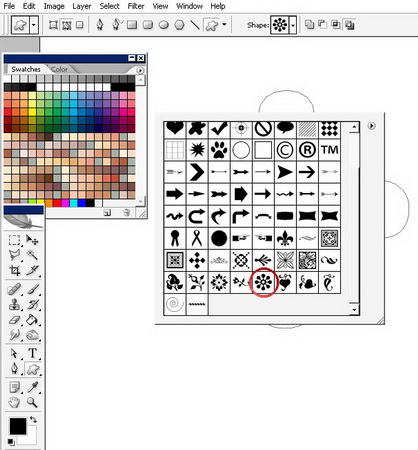Set the black foreground color swatch
Screen dimensions: 418x450
[x=18, y=426]
